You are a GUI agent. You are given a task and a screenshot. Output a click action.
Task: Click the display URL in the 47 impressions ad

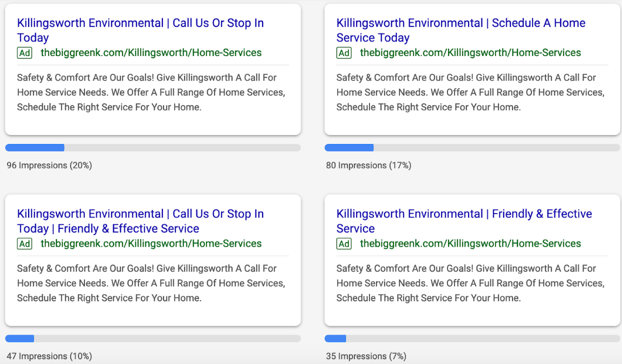click(x=151, y=243)
